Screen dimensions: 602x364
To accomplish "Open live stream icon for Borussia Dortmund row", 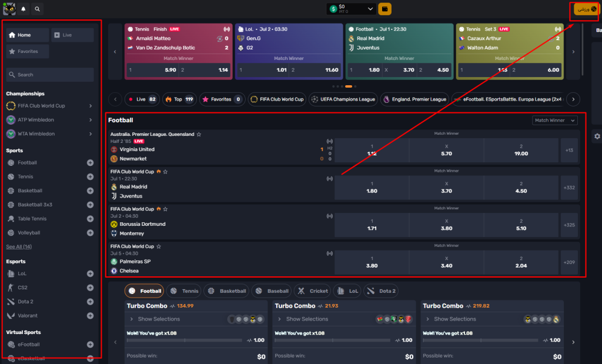I will point(329,216).
